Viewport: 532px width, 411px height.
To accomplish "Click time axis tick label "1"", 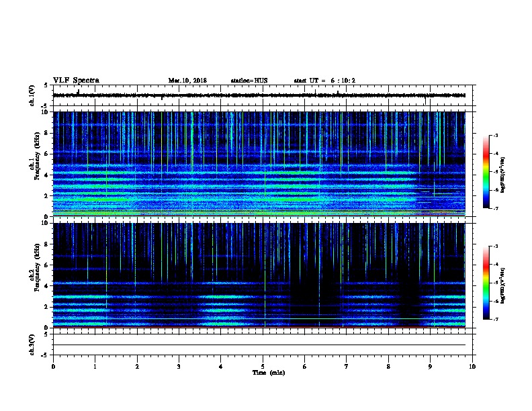I will tap(95, 367).
